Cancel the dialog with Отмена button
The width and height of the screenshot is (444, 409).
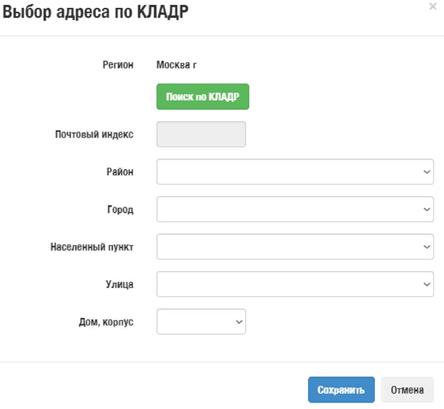pyautogui.click(x=407, y=390)
